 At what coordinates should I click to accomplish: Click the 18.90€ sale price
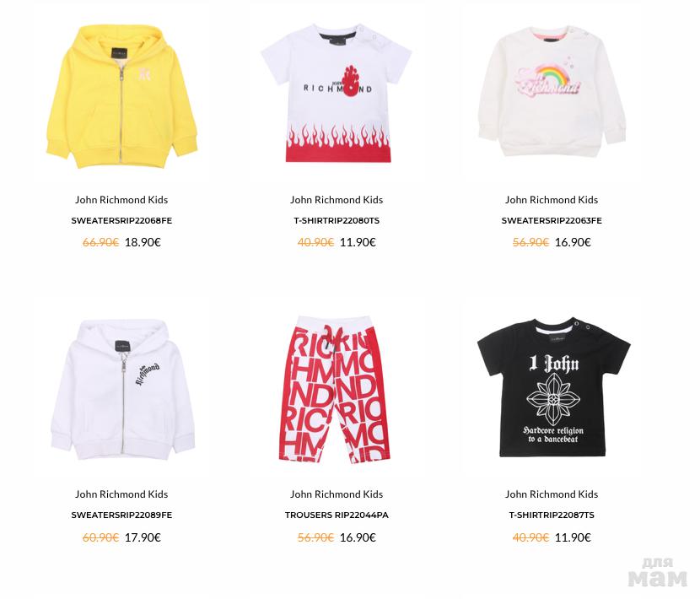point(143,242)
